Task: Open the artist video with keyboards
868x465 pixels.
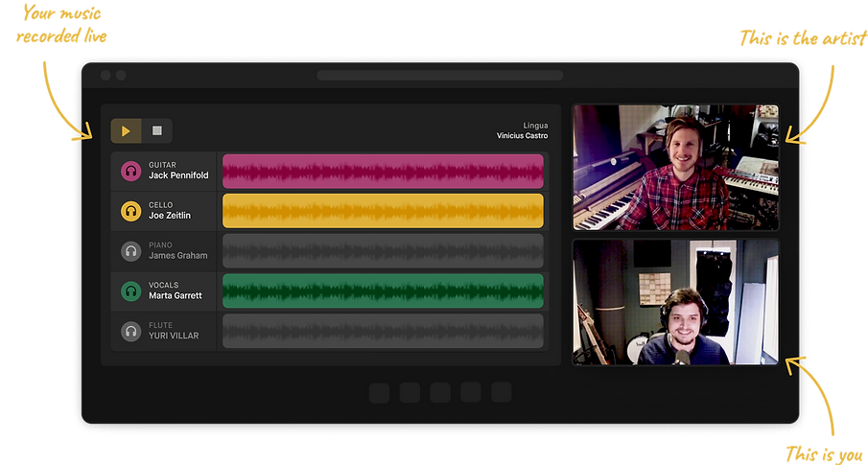Action: pyautogui.click(x=675, y=167)
